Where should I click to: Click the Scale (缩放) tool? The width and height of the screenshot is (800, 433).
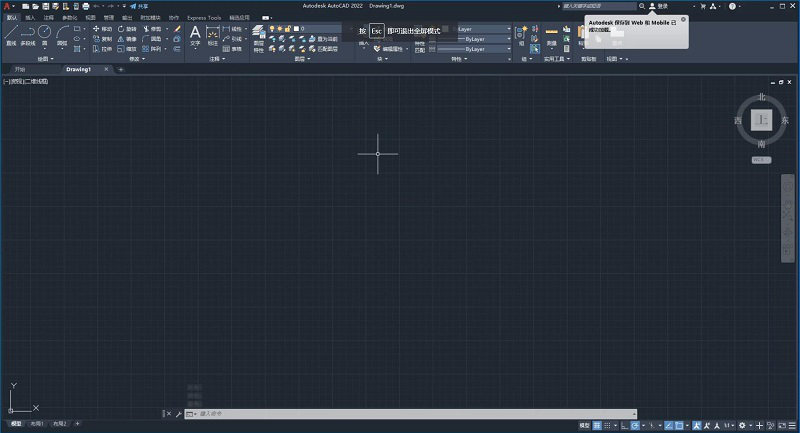point(127,49)
